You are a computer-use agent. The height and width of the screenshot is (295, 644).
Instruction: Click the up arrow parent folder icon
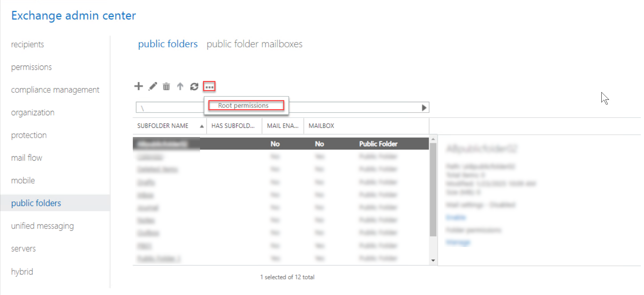tap(180, 86)
